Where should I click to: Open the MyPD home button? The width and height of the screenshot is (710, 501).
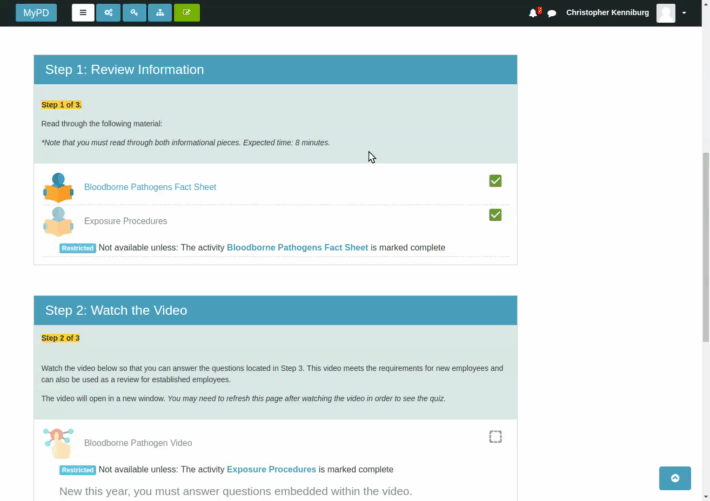point(36,13)
